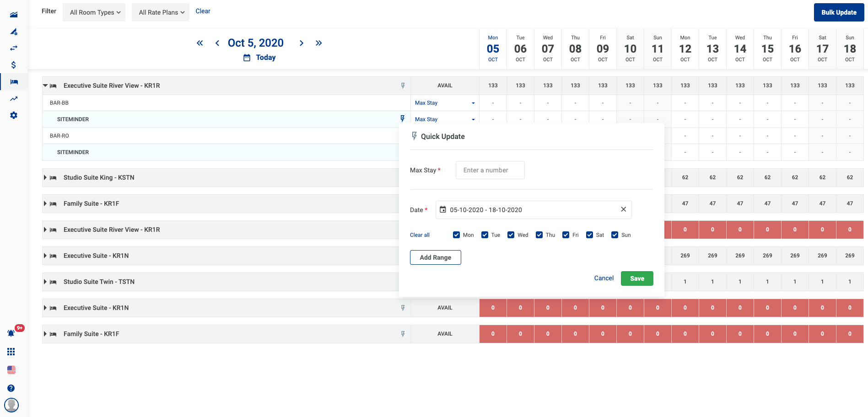
Task: Open the All Room Types dropdown
Action: (94, 12)
